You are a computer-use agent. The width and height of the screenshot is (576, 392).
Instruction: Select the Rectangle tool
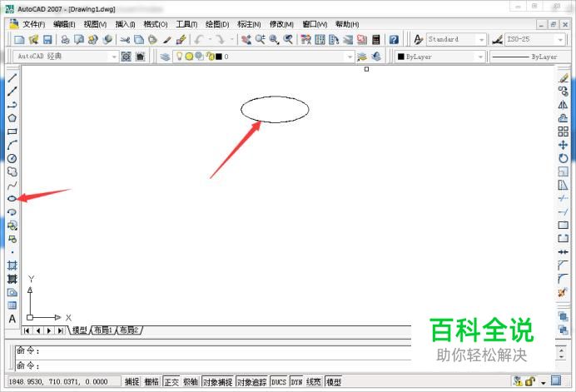pos(12,131)
